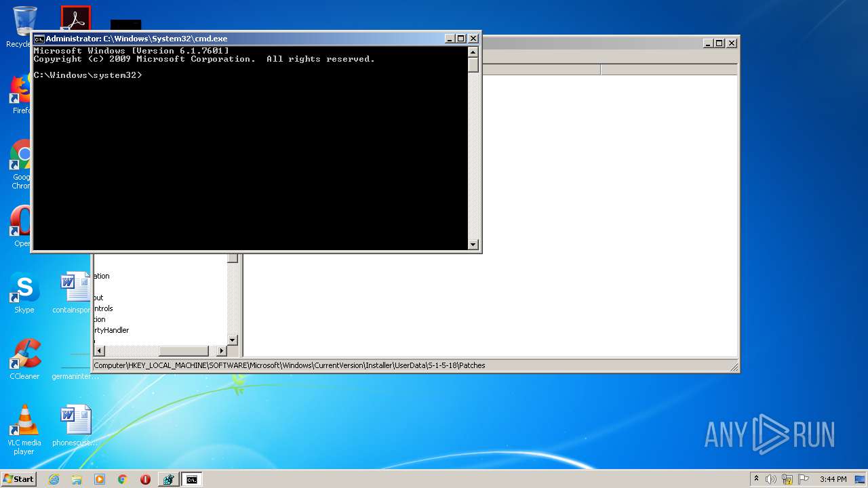Switch to cmd.exe taskbar button
The width and height of the screenshot is (868, 488).
[192, 479]
